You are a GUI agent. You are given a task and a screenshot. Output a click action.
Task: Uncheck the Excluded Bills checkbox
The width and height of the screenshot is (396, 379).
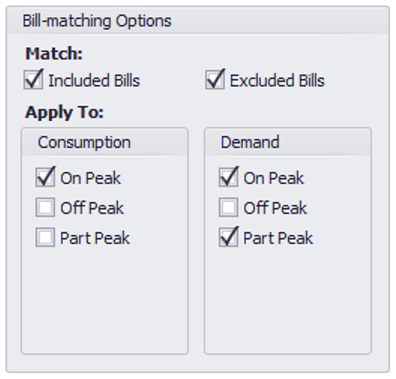click(x=215, y=80)
